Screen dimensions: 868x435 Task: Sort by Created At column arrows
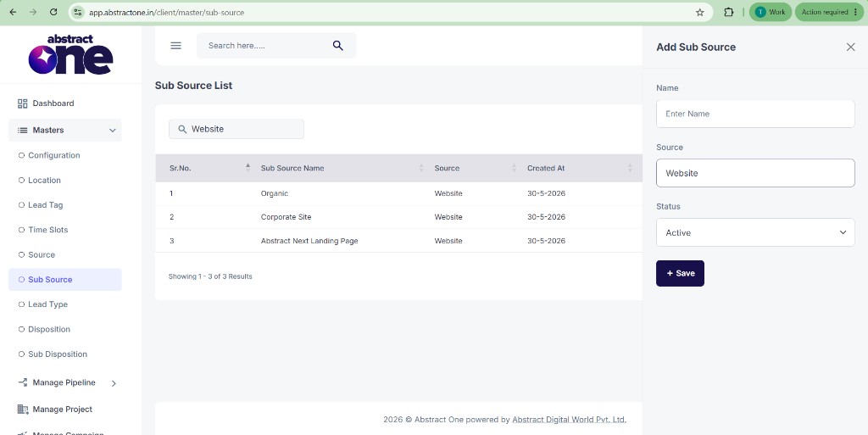click(630, 168)
